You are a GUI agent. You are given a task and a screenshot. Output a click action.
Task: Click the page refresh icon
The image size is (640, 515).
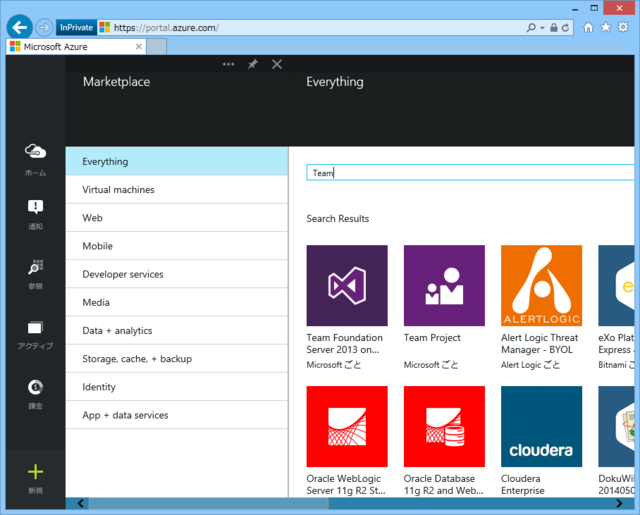[565, 28]
